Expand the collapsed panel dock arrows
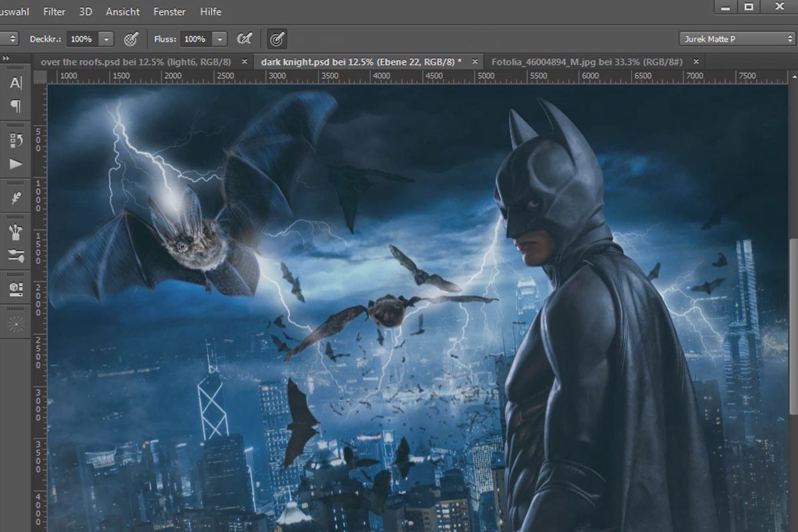Image resolution: width=798 pixels, height=532 pixels. 5,59
